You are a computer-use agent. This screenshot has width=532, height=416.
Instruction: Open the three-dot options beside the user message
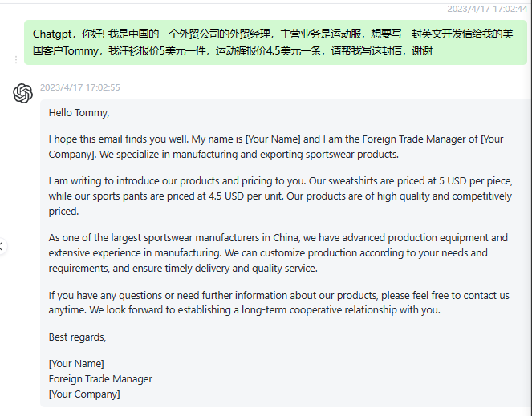pyautogui.click(x=15, y=60)
